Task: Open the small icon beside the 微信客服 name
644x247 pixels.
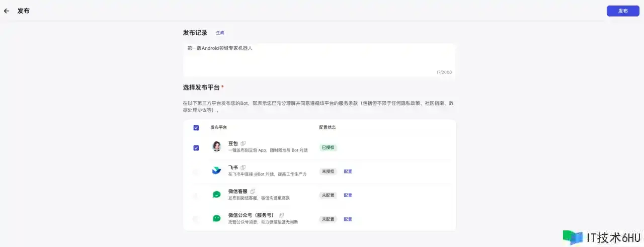Action: click(253, 191)
